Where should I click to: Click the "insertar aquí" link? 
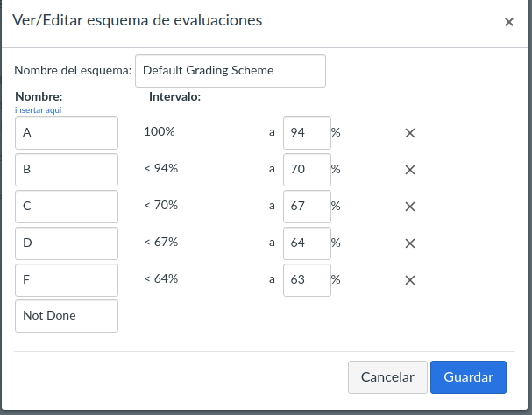pos(38,110)
